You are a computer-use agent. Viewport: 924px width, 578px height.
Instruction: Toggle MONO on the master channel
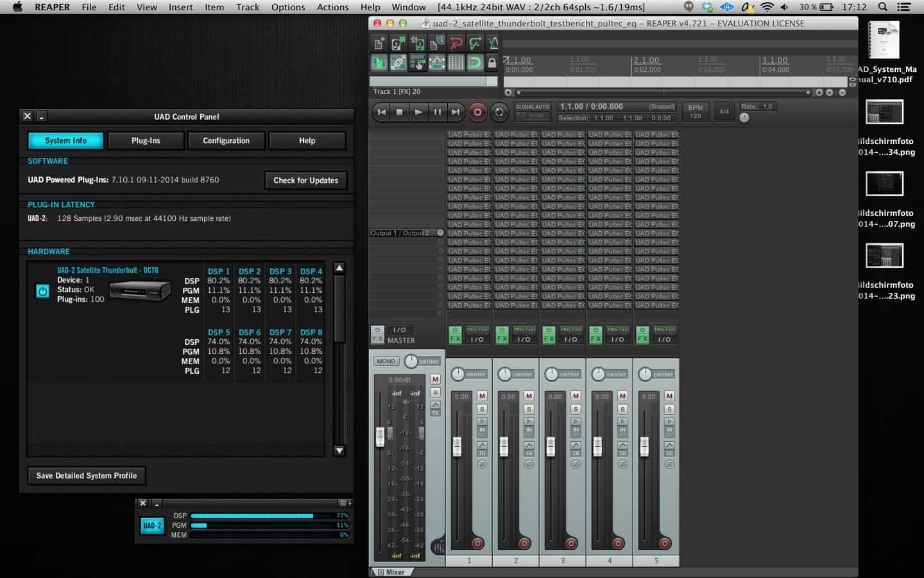tap(386, 361)
